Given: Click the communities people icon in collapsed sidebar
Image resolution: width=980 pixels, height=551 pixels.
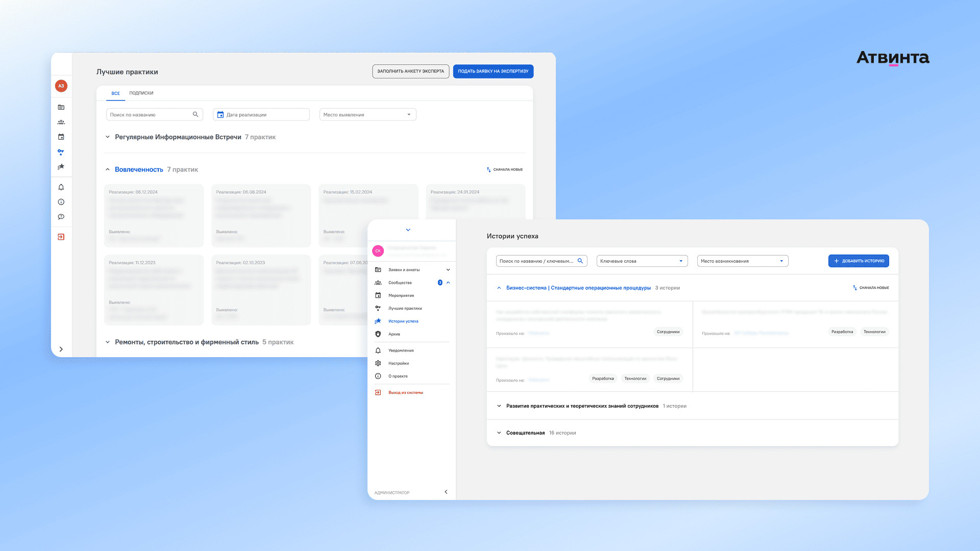Looking at the screenshot, I should [x=61, y=122].
